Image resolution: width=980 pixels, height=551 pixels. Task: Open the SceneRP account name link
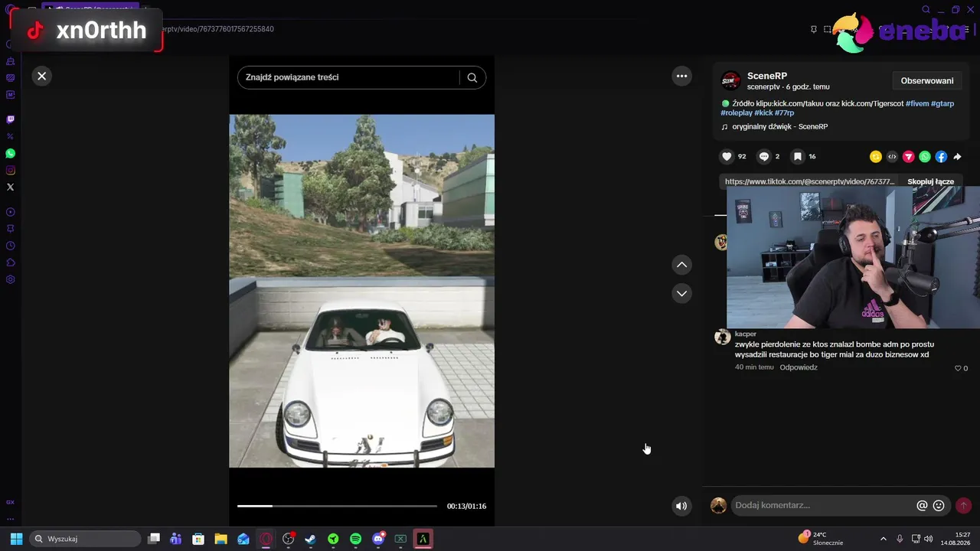tap(767, 76)
